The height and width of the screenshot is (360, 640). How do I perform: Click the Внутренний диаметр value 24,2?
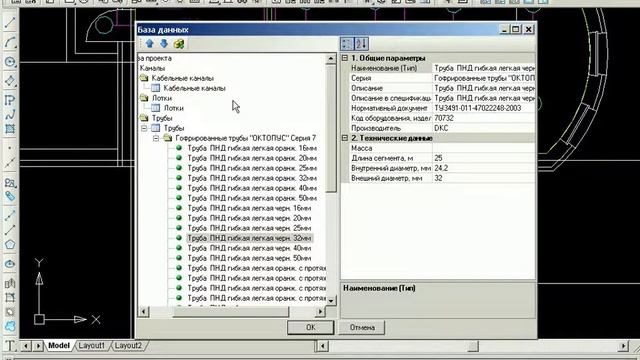[484, 168]
